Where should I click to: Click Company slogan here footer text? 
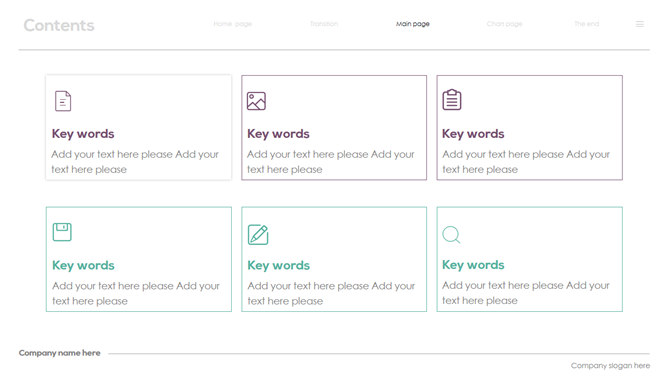click(x=610, y=365)
